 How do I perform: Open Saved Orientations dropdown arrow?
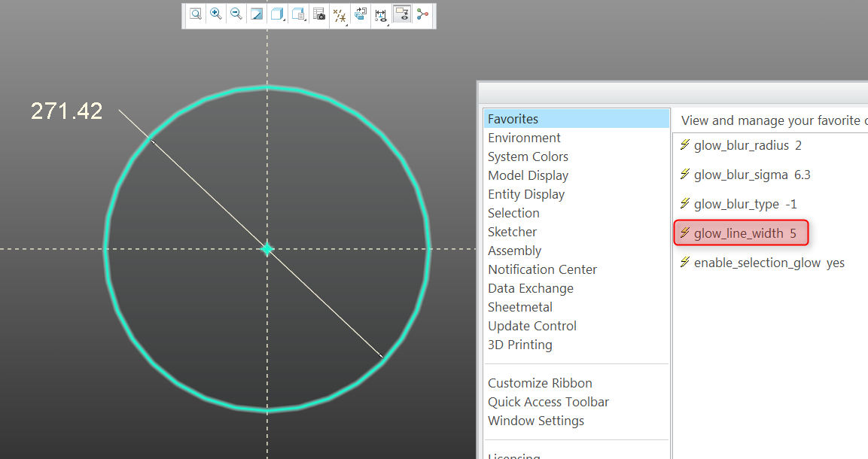pos(305,20)
